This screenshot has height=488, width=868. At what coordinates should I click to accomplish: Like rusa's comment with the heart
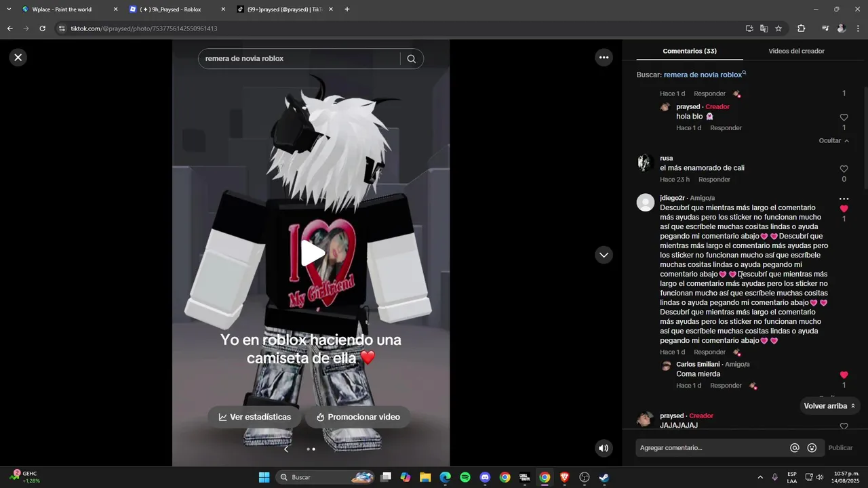844,169
